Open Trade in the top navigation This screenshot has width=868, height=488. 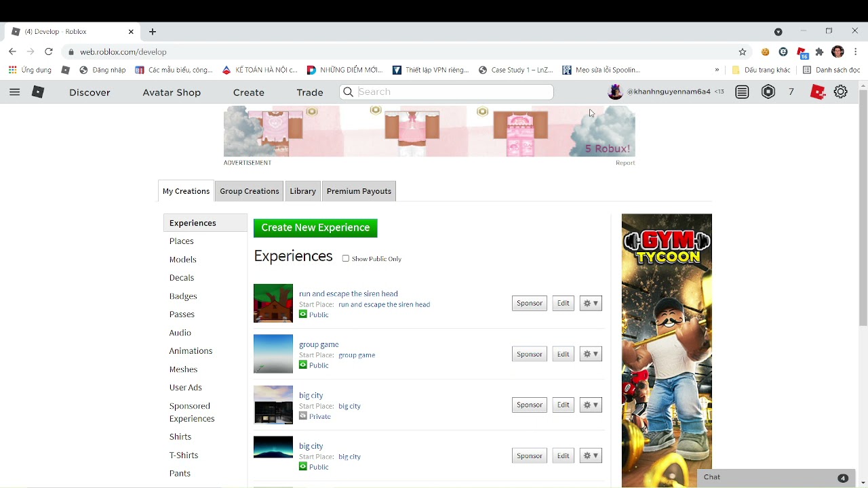click(310, 92)
